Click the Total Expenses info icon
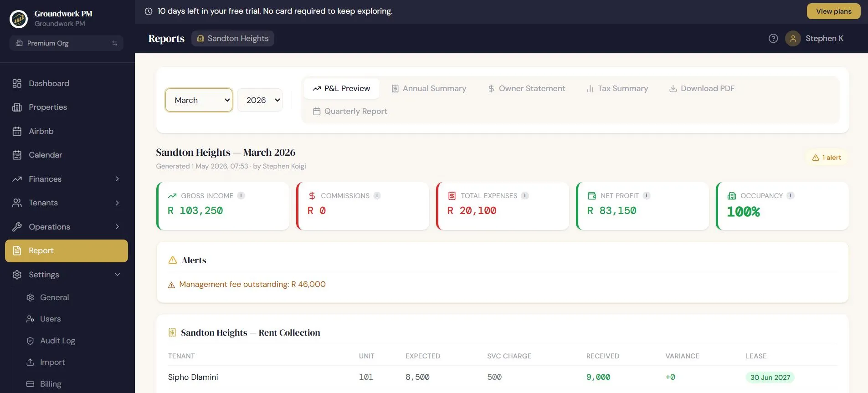The image size is (868, 393). 525,195
